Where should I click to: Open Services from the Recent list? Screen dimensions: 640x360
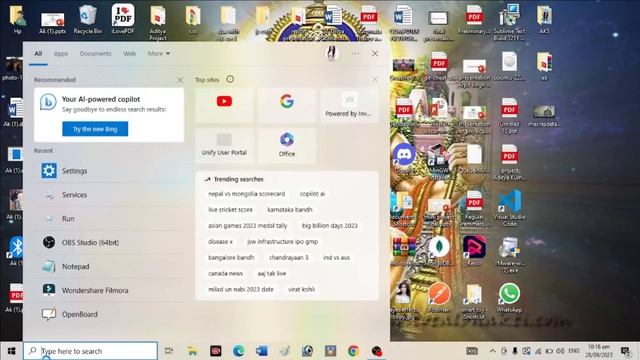[x=109, y=195]
